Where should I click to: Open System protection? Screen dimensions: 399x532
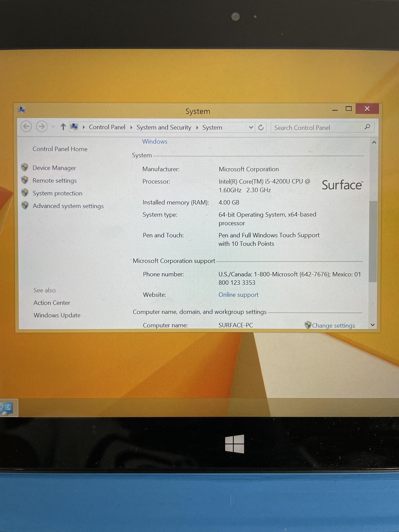point(57,193)
